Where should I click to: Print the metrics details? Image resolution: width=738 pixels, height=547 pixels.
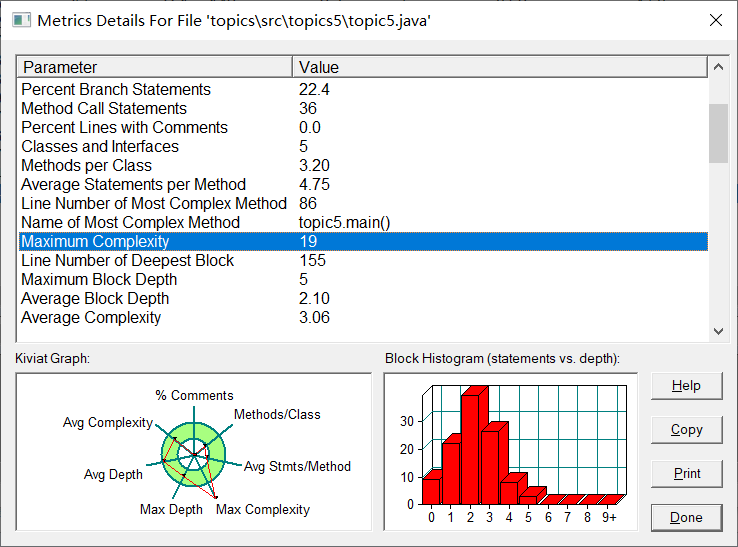[x=686, y=474]
